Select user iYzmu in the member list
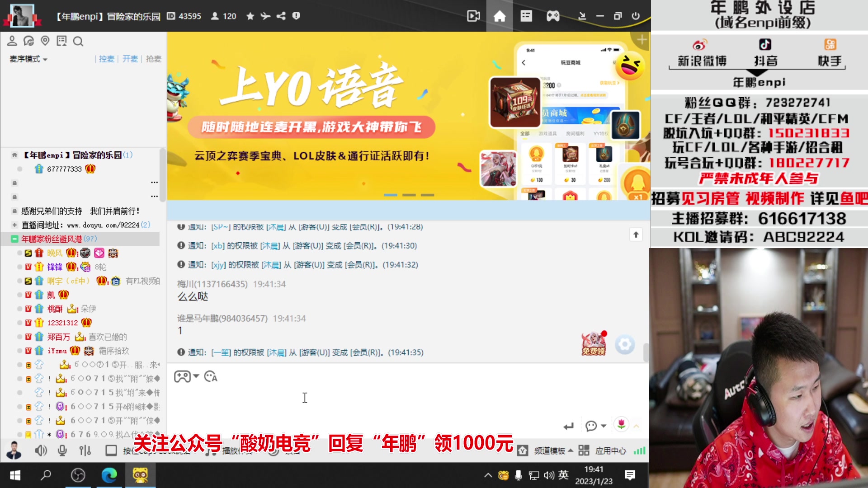 tap(57, 351)
